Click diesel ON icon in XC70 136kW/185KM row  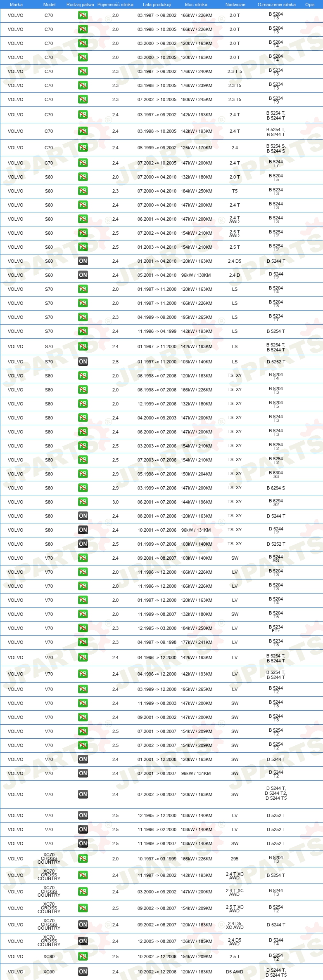coord(83,941)
